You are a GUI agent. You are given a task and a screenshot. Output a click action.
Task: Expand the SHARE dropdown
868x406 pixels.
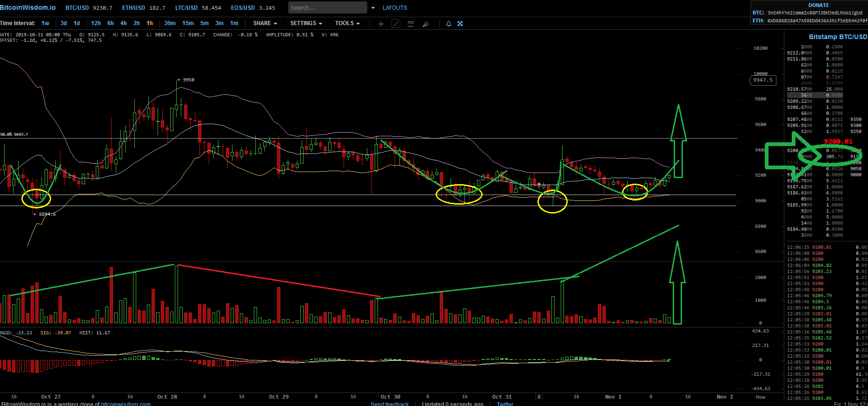click(x=265, y=23)
